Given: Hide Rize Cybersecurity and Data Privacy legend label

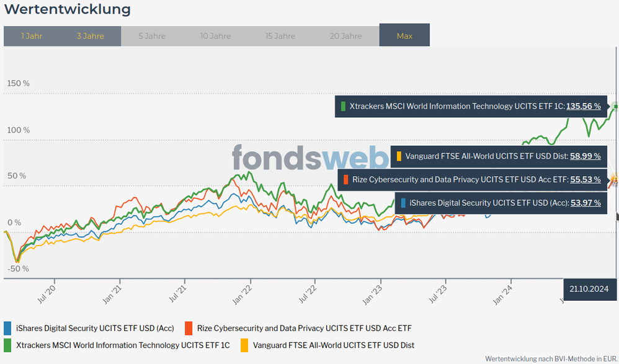Looking at the screenshot, I should (x=304, y=328).
